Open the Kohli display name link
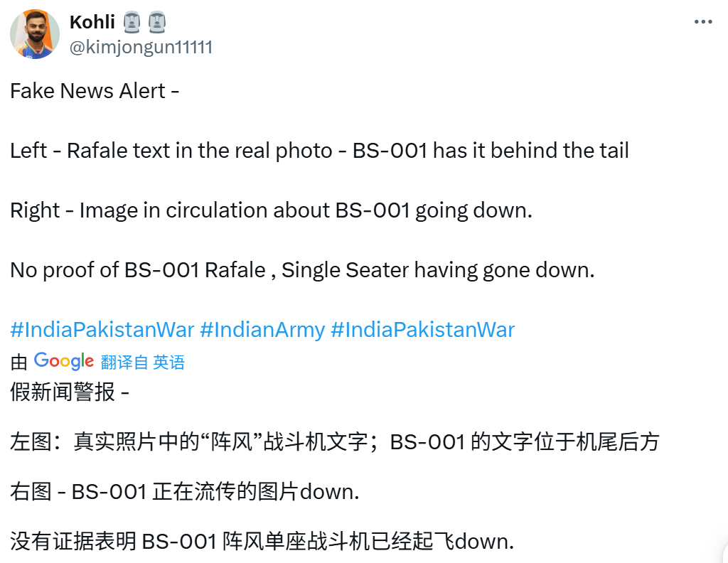728x563 pixels. tap(92, 22)
